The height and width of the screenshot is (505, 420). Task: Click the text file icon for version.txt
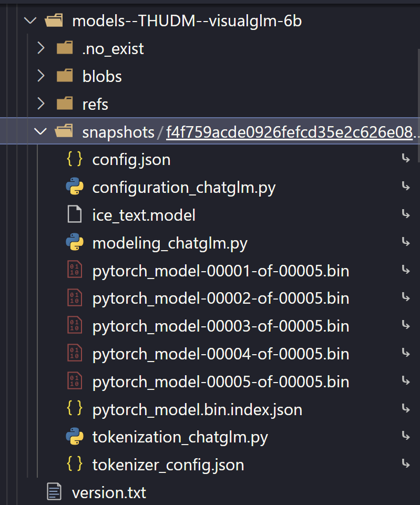coord(54,492)
